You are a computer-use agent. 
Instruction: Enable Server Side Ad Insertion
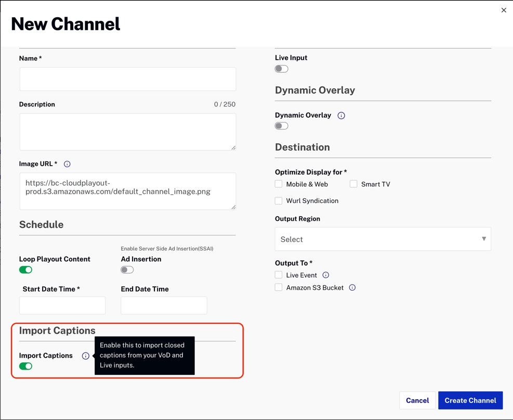(127, 269)
